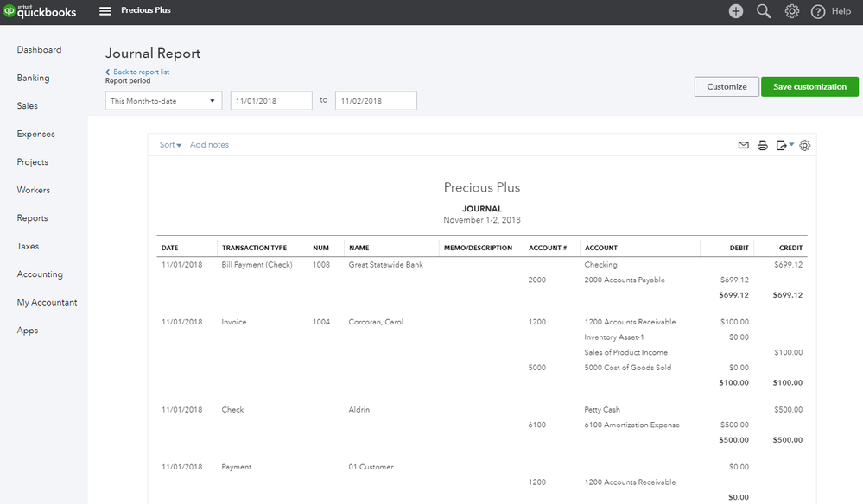Image resolution: width=863 pixels, height=504 pixels.
Task: Click Precious Plus company name in header
Action: (x=146, y=9)
